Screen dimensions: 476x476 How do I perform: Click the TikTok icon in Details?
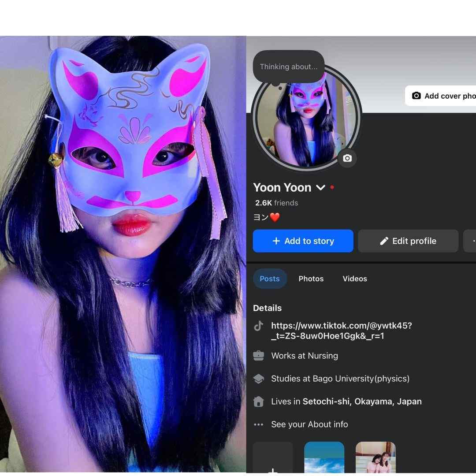pos(258,326)
